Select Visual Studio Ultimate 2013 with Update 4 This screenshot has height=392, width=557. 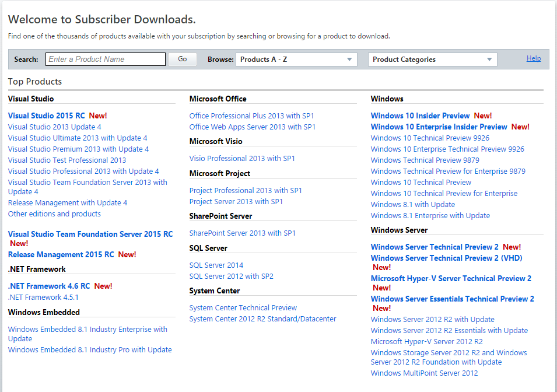tap(78, 138)
